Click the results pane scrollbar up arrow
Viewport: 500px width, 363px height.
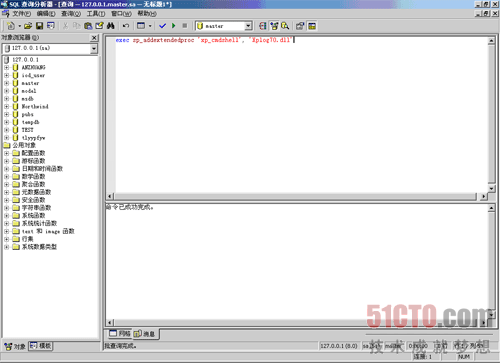click(491, 208)
